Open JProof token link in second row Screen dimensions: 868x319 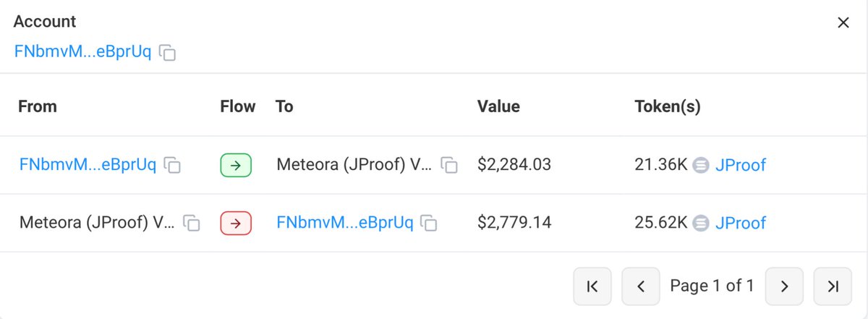[740, 223]
